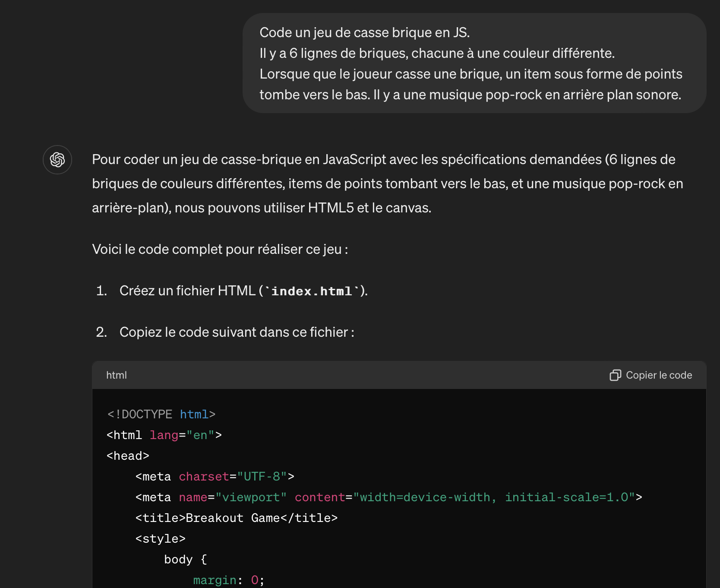Click 'Copier le code' label
Viewport: 720px width, 588px height.
point(659,375)
